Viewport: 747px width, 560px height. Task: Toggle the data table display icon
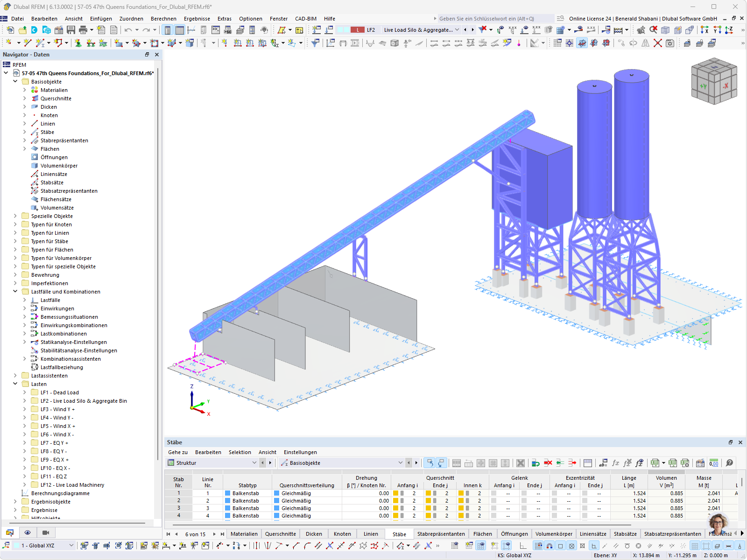[x=179, y=30]
